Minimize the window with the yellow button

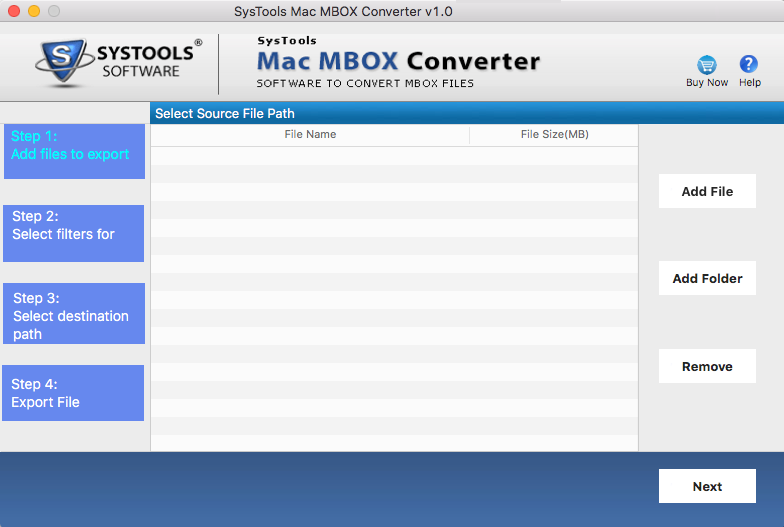click(x=34, y=11)
